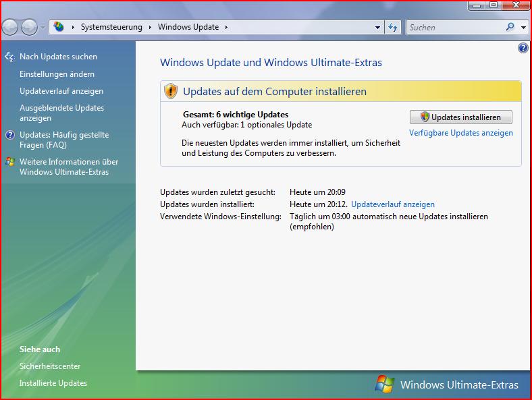The width and height of the screenshot is (532, 400).
Task: Open Ausgeblendete Updates anzeigen link
Action: 61,113
